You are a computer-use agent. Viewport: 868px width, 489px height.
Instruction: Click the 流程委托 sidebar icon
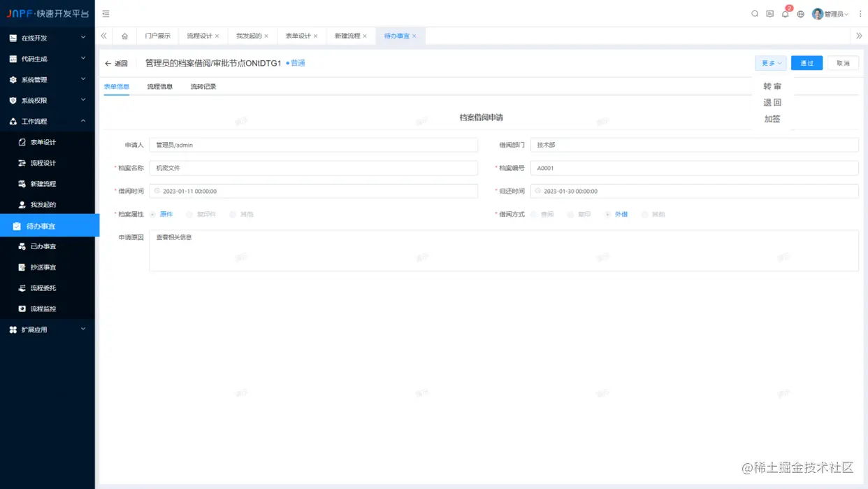pos(22,288)
